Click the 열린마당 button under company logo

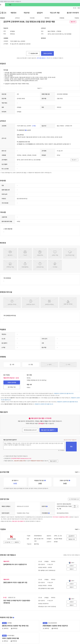click(x=16, y=542)
